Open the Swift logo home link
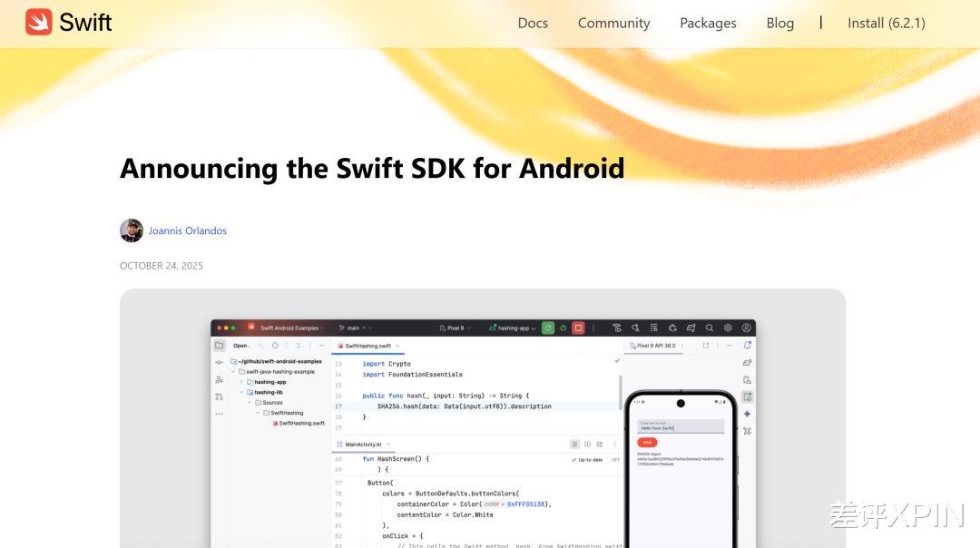This screenshot has height=548, width=980. coord(69,23)
